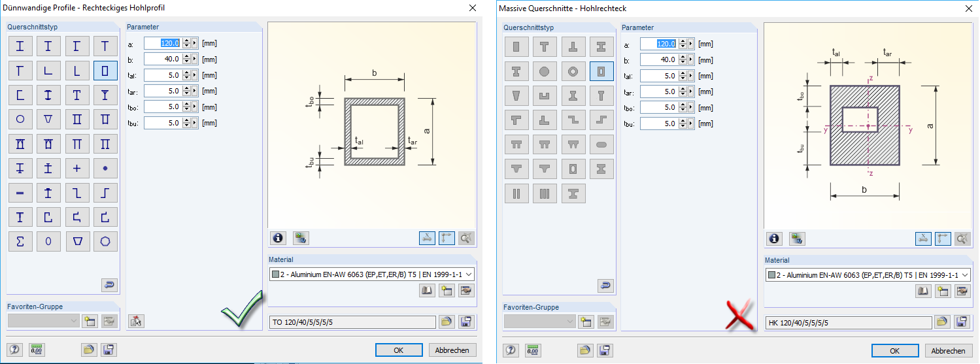Open help in the thin-walled dialog footer

coord(15,350)
